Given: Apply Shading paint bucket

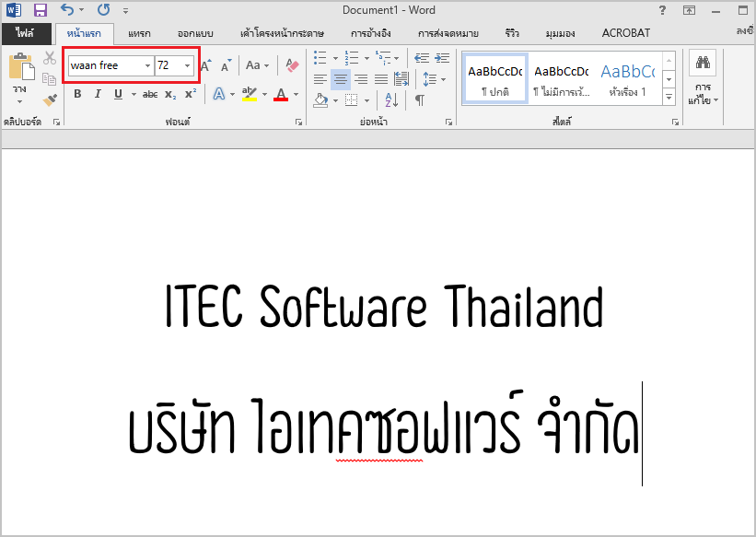Looking at the screenshot, I should [x=320, y=100].
